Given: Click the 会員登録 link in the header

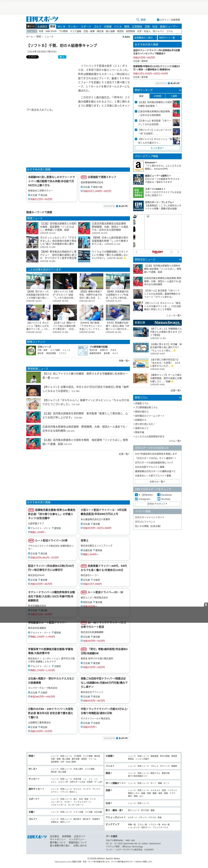Looking at the screenshot, I should coord(175,20).
